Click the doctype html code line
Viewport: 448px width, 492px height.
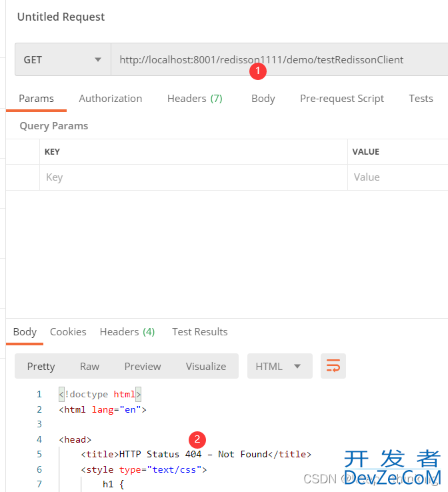pos(100,394)
